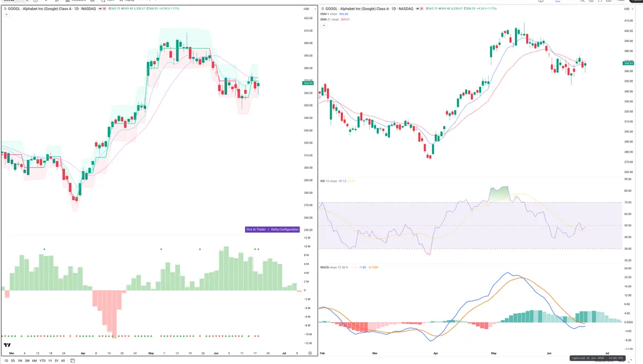Click the 10 M label on volume delta axis
The width and height of the screenshot is (643, 364).
point(307,246)
